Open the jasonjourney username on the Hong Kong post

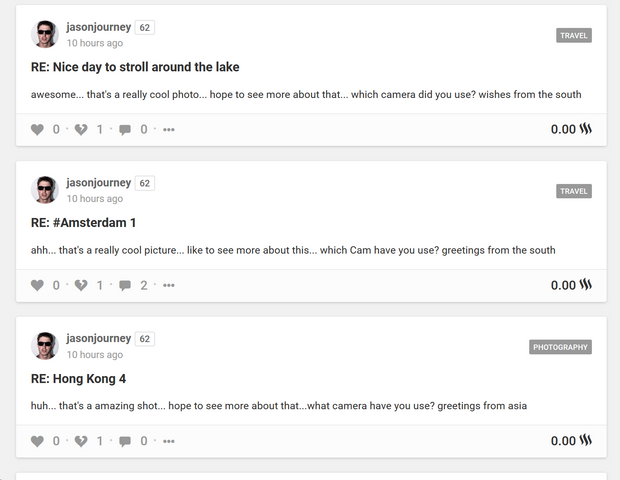click(99, 339)
